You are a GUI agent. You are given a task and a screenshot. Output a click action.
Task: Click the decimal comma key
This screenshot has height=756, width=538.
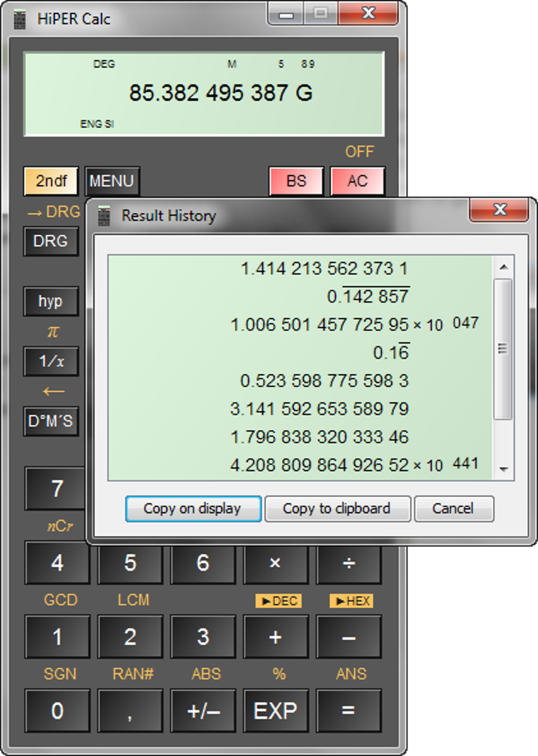130,710
